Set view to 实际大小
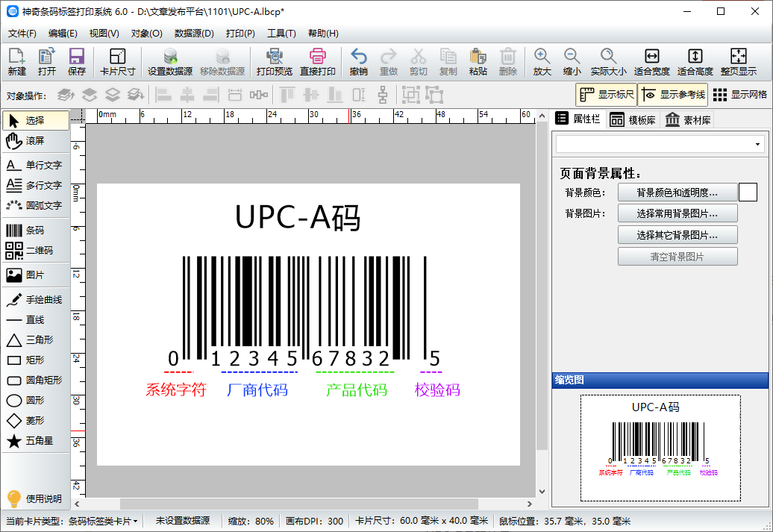Screen dimensions: 773x532 point(608,62)
